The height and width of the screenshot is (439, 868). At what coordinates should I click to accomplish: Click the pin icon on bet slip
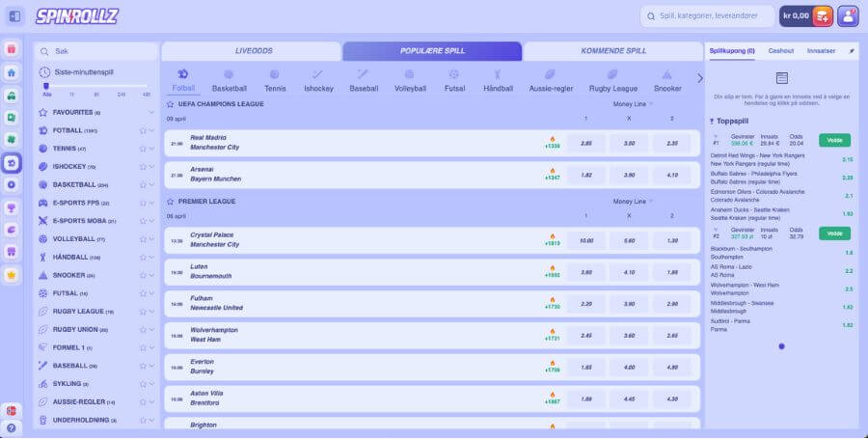[x=852, y=51]
